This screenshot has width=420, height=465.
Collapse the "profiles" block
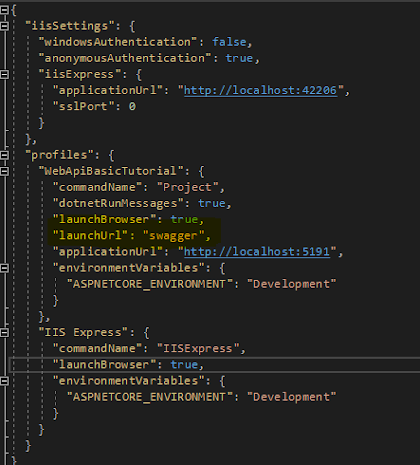pos(4,155)
